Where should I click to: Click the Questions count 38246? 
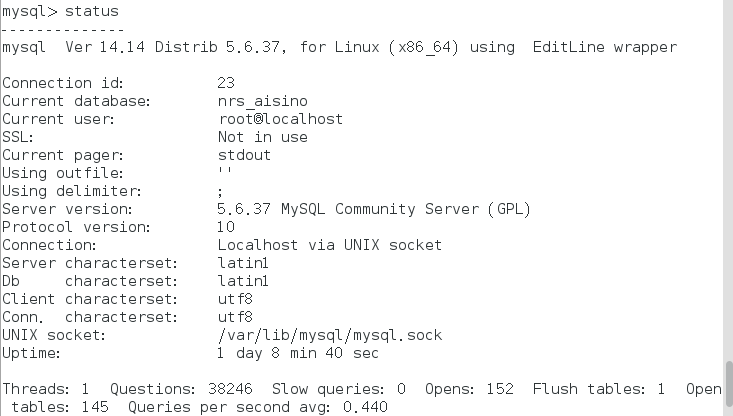(230, 389)
